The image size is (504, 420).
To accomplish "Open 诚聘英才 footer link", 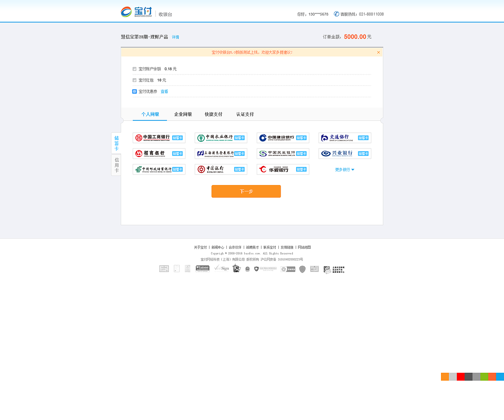I will coord(252,248).
